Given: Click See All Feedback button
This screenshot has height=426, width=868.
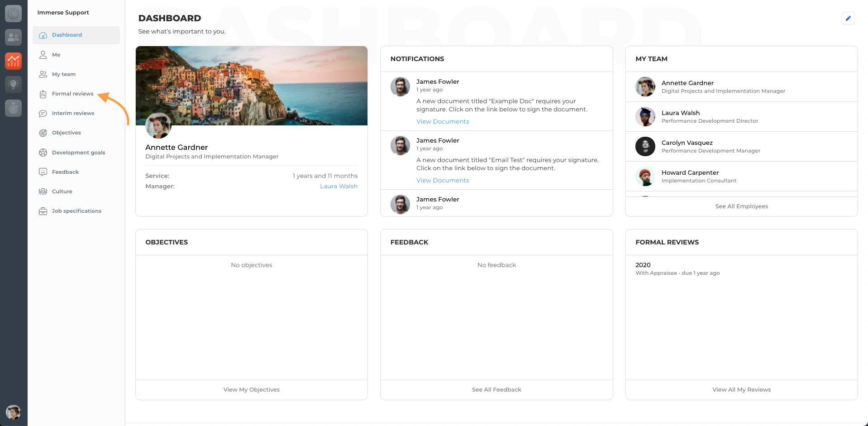Looking at the screenshot, I should (x=496, y=390).
